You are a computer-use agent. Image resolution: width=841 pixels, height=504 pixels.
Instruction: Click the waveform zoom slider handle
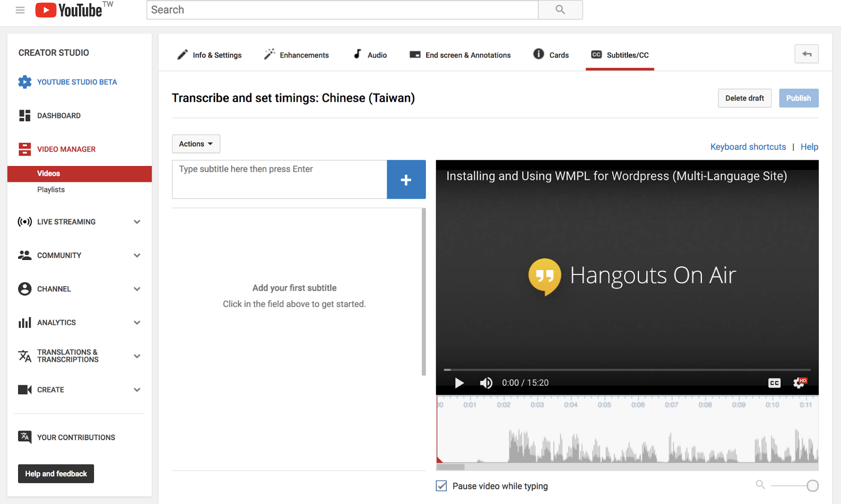(x=812, y=485)
